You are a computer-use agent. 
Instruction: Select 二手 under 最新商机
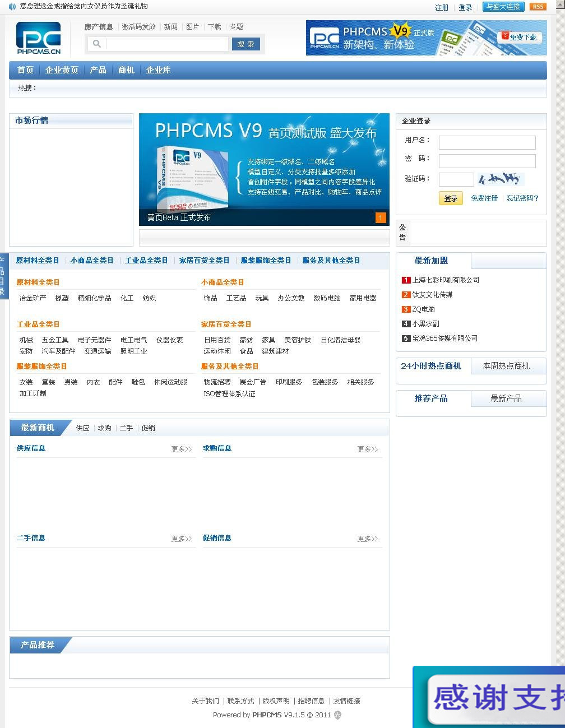(x=127, y=428)
